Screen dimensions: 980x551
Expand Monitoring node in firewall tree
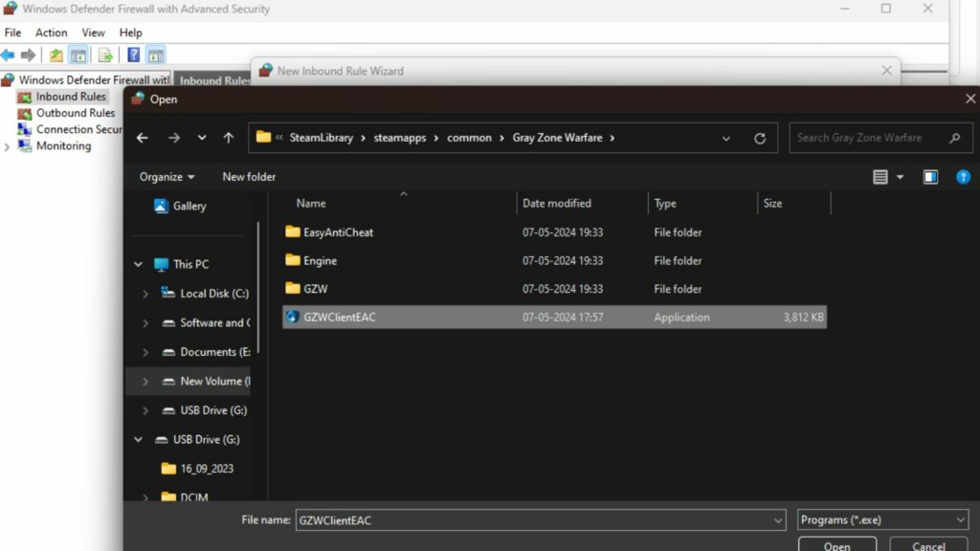7,146
